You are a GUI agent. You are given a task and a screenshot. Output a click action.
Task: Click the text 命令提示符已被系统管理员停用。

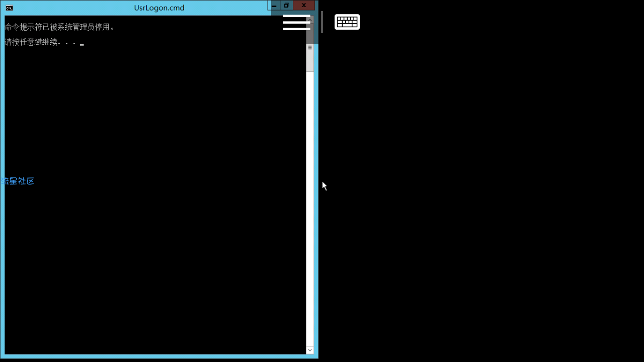[60, 27]
